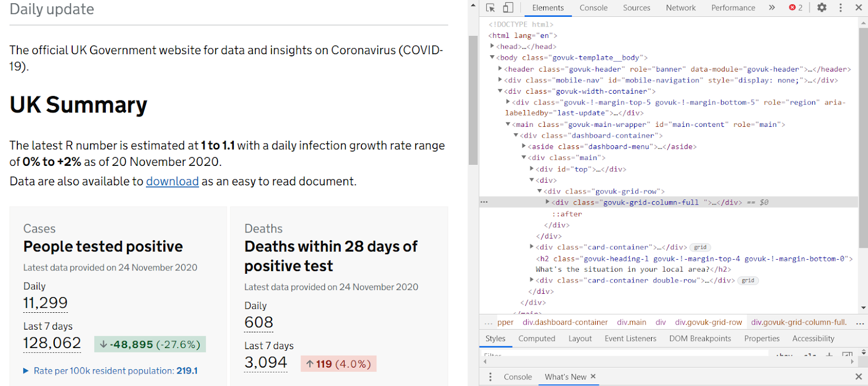Show more DevTools tabs chevron

click(771, 8)
